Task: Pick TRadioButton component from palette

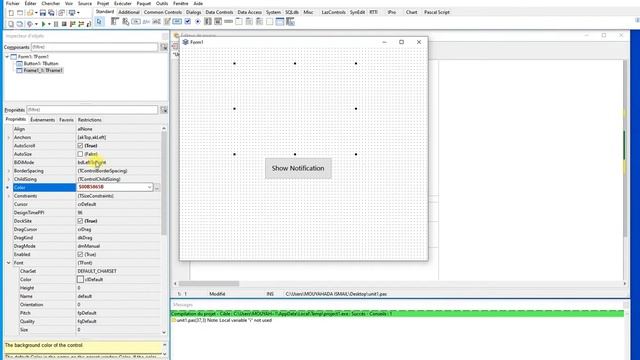Action: (x=198, y=22)
